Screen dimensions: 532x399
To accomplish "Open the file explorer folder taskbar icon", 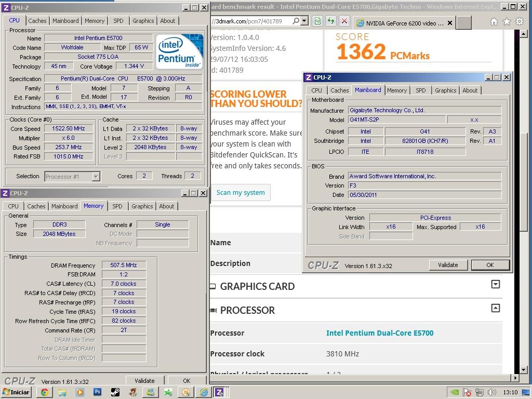I will (62, 392).
